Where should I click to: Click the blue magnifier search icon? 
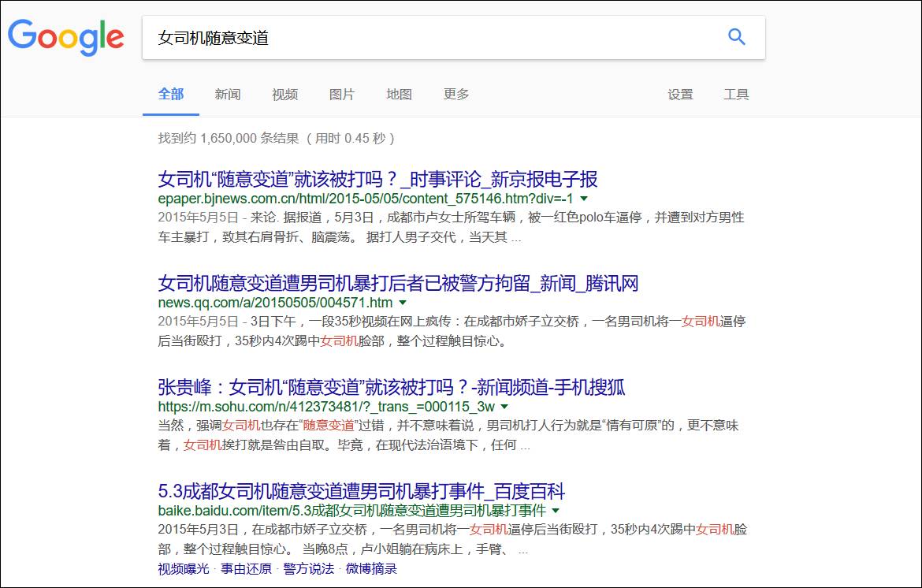[x=736, y=37]
